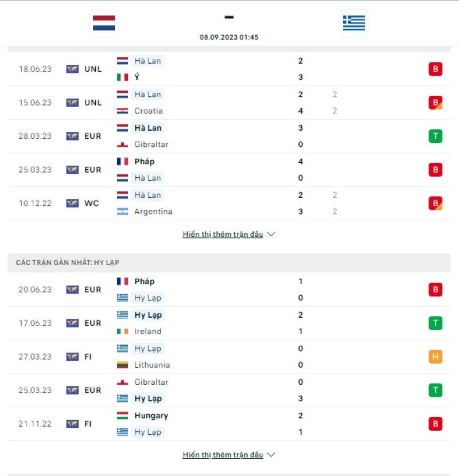This screenshot has width=459, height=476.
Task: Click the green T badge for Ireland match
Action: tap(435, 323)
